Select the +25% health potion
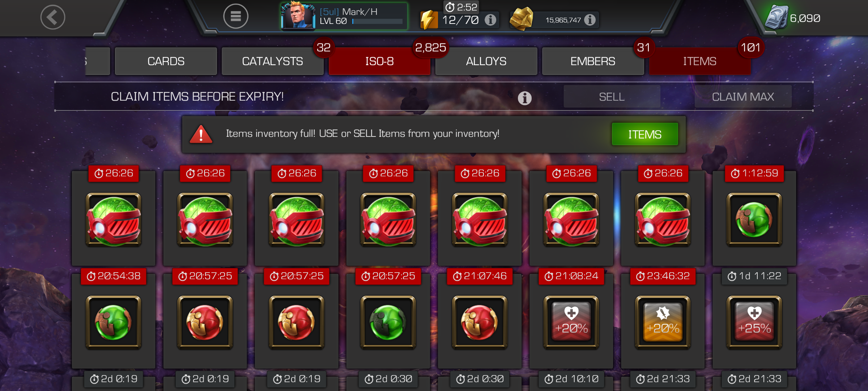The image size is (868, 391). [x=754, y=322]
